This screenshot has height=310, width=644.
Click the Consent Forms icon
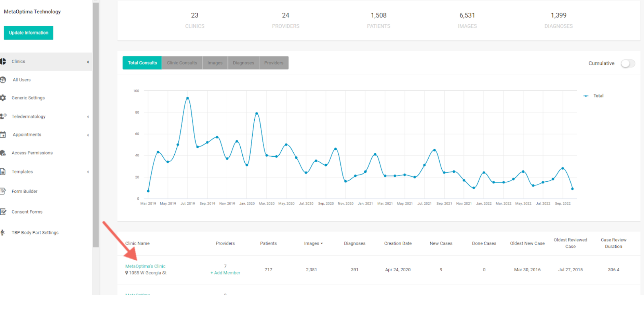tap(3, 212)
